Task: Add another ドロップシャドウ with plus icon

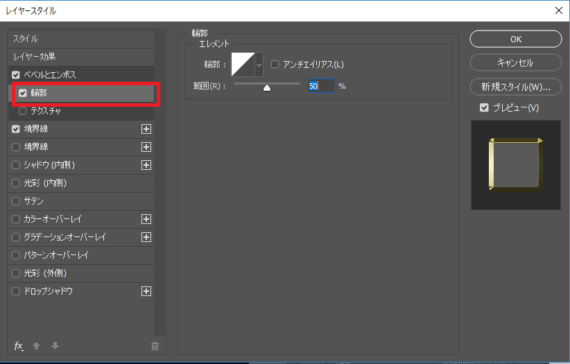Action: tap(146, 291)
